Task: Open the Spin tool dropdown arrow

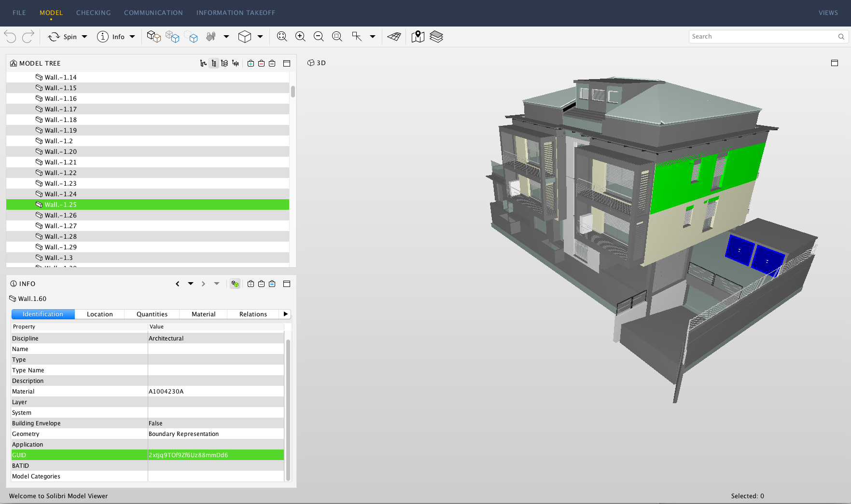Action: pyautogui.click(x=84, y=37)
